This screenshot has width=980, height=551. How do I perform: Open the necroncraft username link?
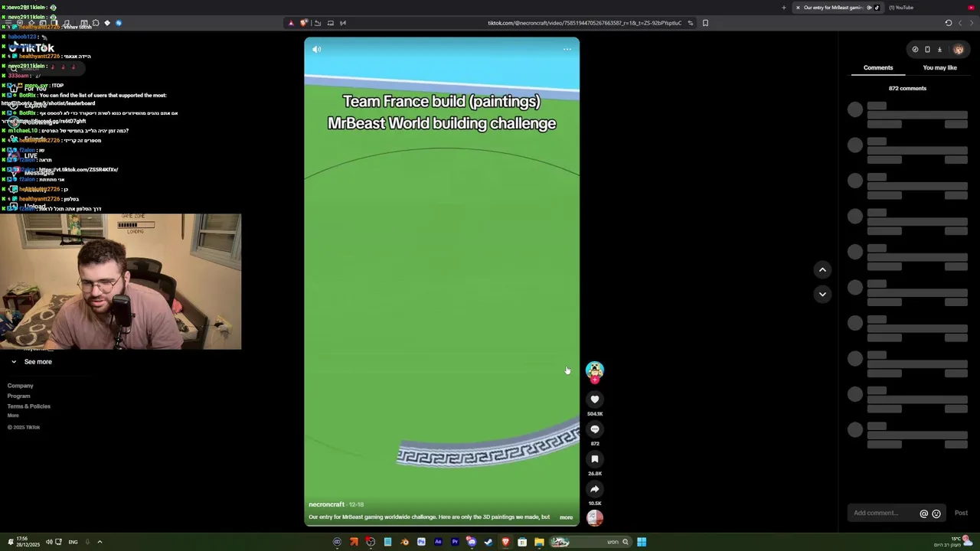326,504
